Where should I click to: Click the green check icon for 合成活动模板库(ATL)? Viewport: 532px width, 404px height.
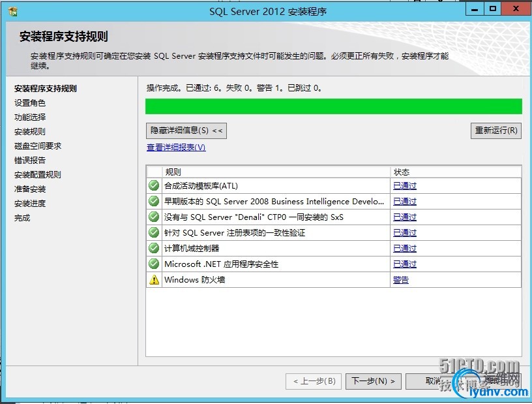coord(154,185)
